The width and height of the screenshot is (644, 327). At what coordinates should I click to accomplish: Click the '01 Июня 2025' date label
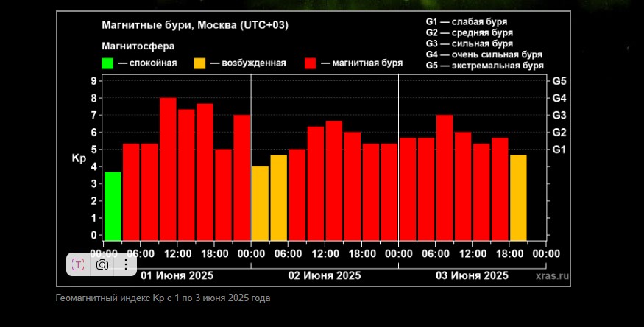(177, 276)
